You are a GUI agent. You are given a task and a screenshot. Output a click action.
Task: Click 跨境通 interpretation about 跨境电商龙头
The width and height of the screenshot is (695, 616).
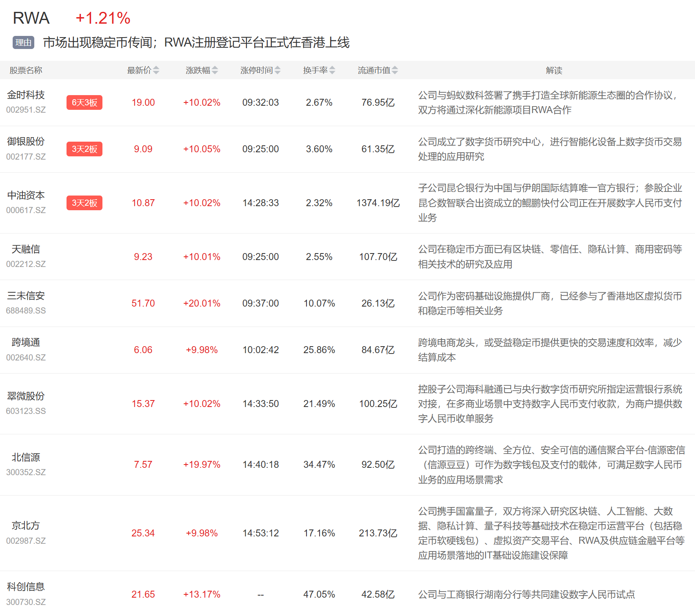pos(550,350)
